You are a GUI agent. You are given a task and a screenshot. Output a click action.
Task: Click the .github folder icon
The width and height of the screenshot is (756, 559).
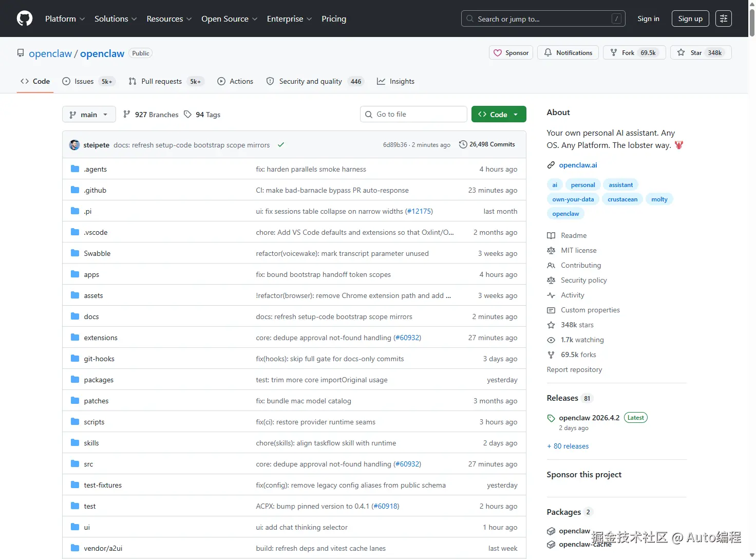click(75, 190)
